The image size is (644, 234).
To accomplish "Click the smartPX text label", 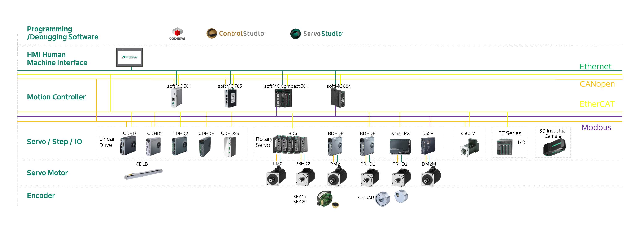I will [400, 134].
